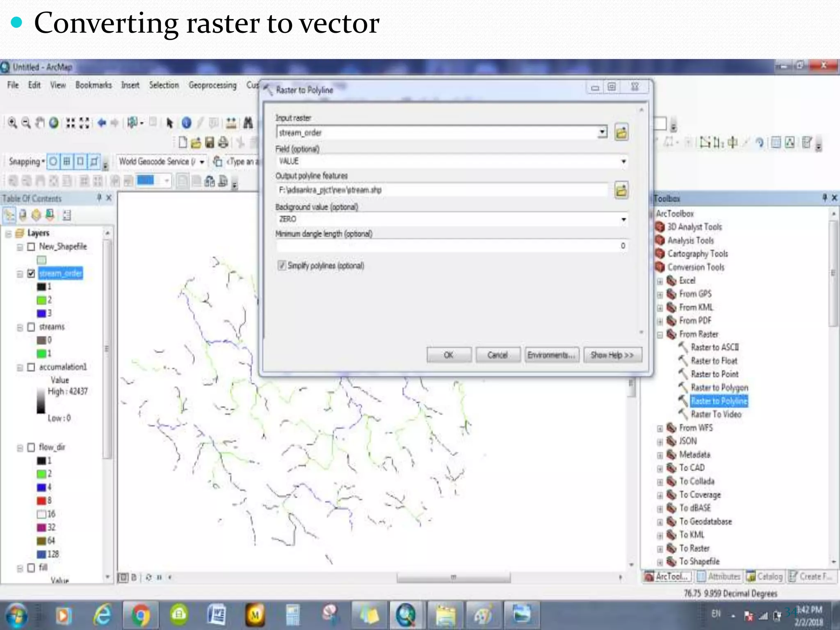The height and width of the screenshot is (630, 840).
Task: Open Internet Explorer from taskbar
Action: pyautogui.click(x=102, y=615)
